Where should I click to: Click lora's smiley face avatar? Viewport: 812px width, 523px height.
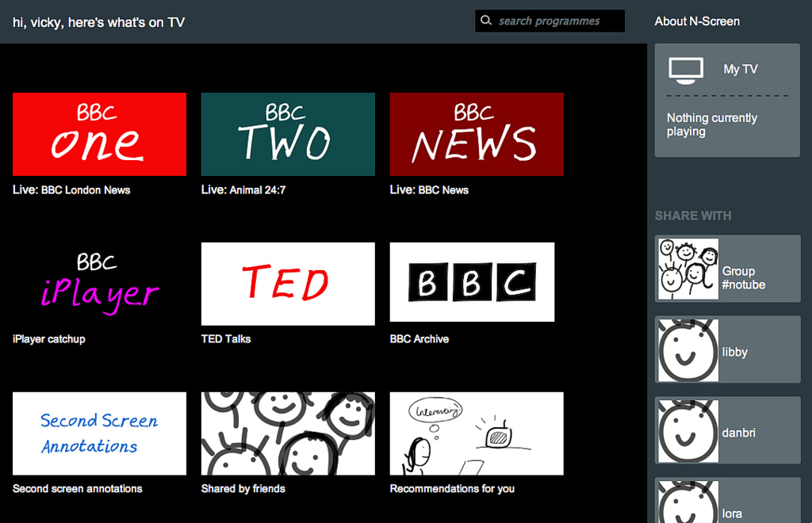point(688,502)
